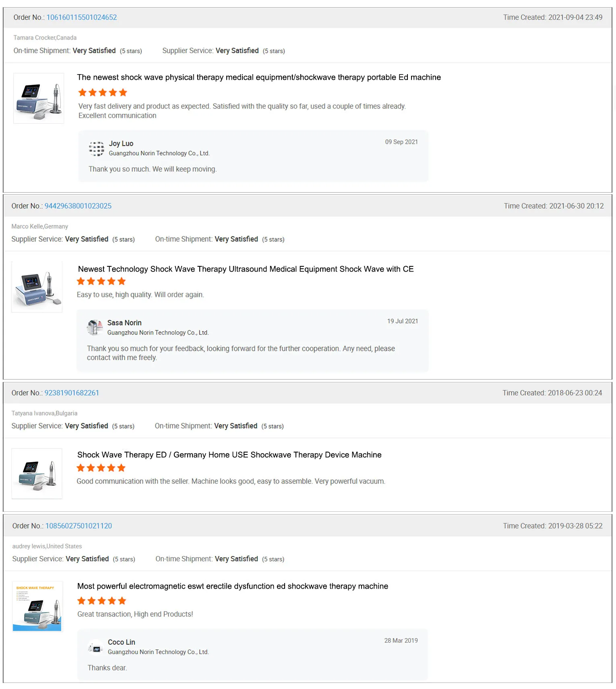This screenshot has width=616, height=689.
Task: Open order number 92381901682261
Action: [x=72, y=393]
